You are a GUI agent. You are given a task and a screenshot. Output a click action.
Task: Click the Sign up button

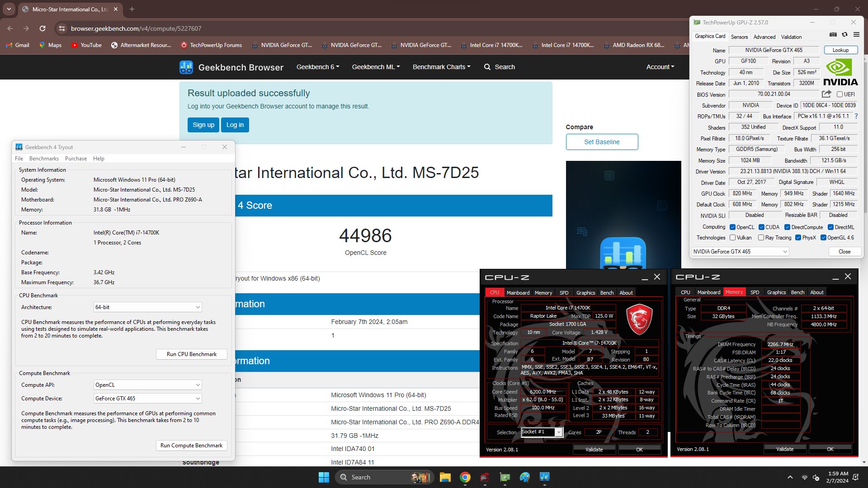(203, 125)
